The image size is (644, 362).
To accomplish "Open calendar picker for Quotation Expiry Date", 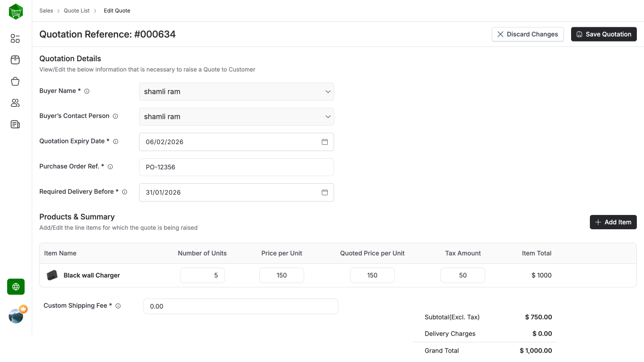I will coord(325,142).
